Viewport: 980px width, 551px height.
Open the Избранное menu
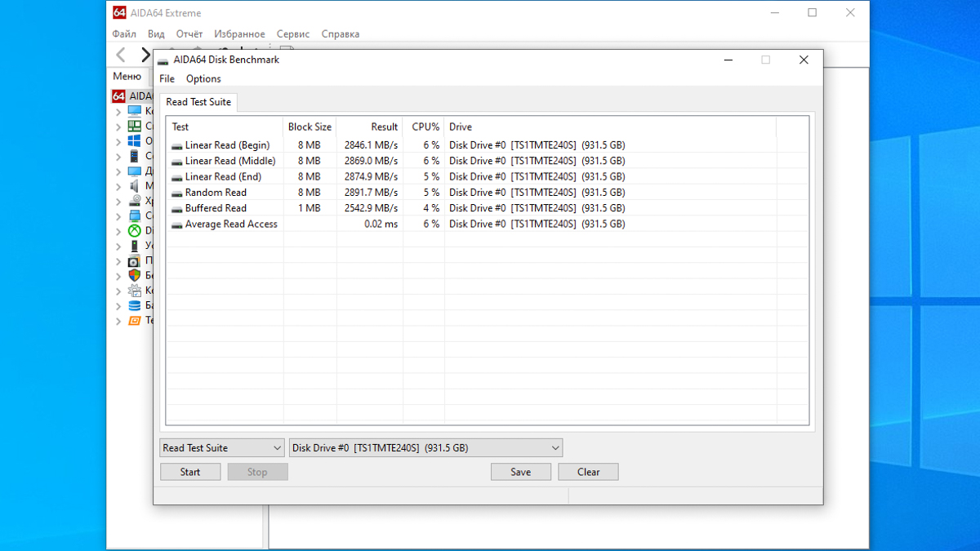[239, 34]
